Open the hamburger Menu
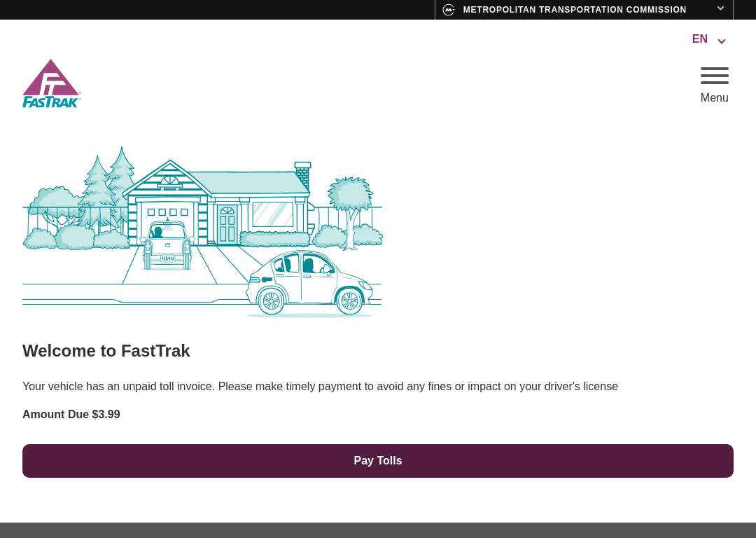 point(714,85)
